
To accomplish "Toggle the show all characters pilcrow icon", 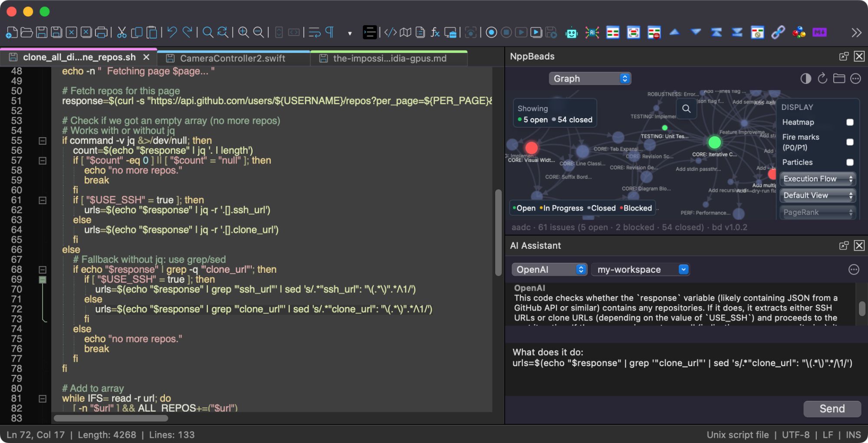I will tap(330, 33).
